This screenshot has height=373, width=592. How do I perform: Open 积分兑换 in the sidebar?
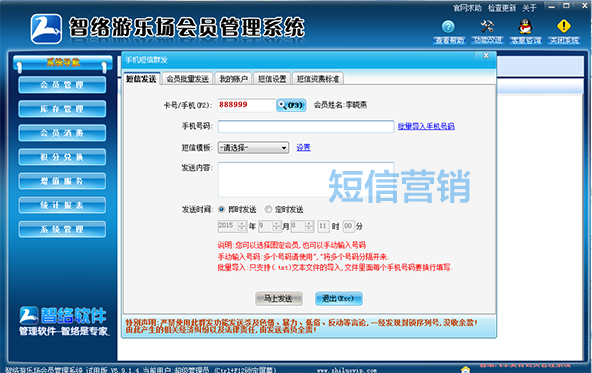coord(62,157)
